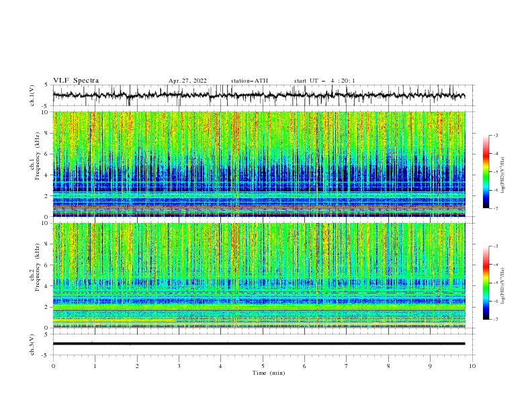
Task: Click the ch.1 PSD color scale bar
Action: tap(486, 172)
